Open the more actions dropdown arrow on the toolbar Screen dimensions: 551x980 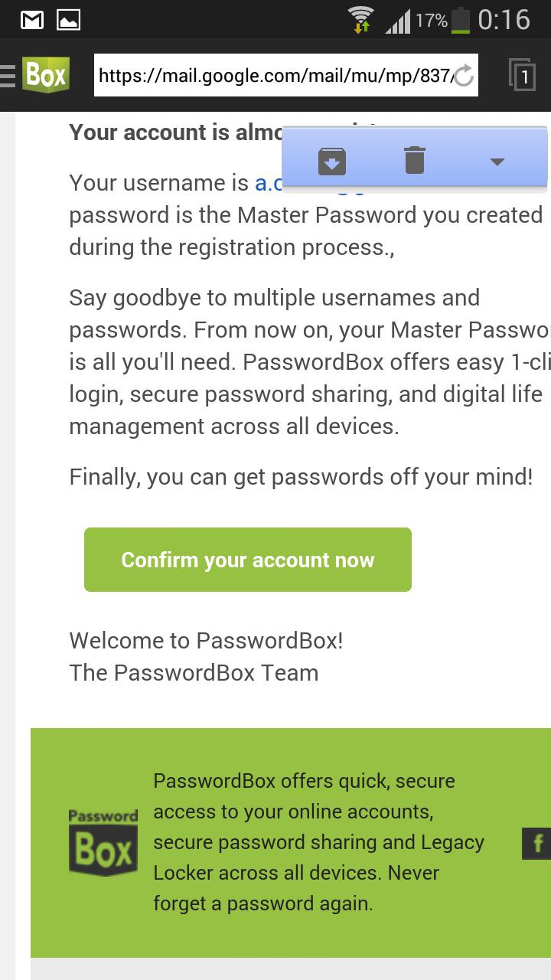point(497,162)
